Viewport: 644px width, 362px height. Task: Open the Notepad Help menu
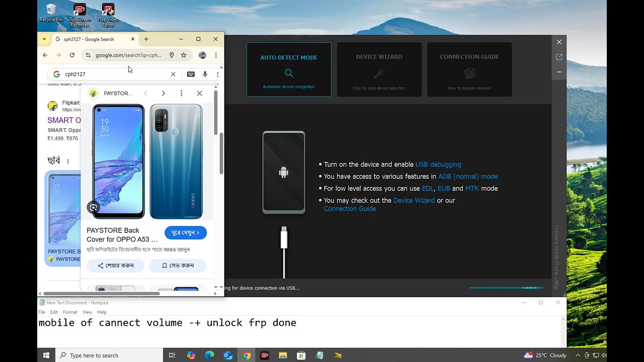point(102,312)
